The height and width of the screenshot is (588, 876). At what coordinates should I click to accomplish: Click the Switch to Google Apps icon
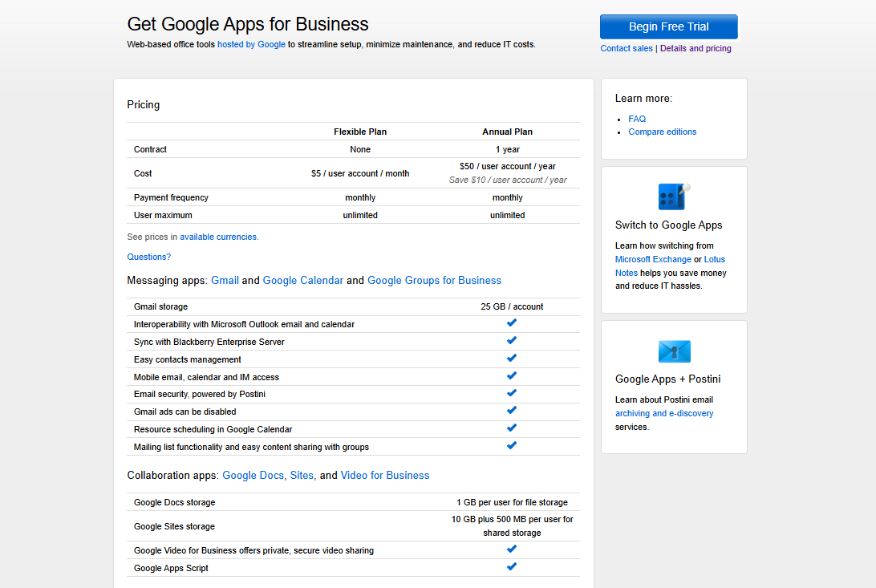coord(675,196)
